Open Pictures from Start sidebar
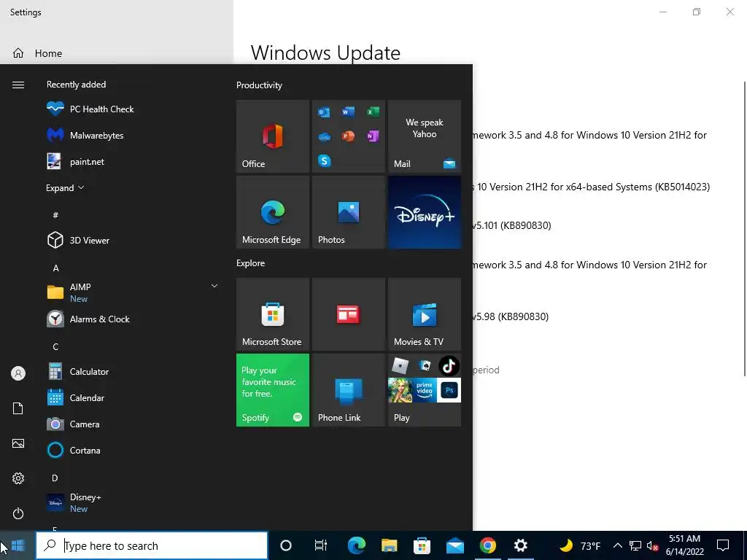The width and height of the screenshot is (747, 560). pos(18,443)
